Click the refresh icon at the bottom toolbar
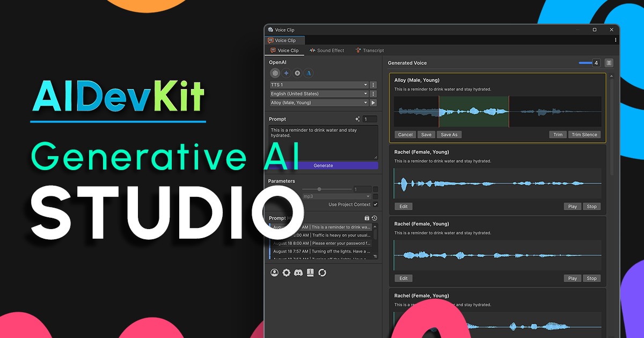The image size is (644, 338). pyautogui.click(x=322, y=273)
